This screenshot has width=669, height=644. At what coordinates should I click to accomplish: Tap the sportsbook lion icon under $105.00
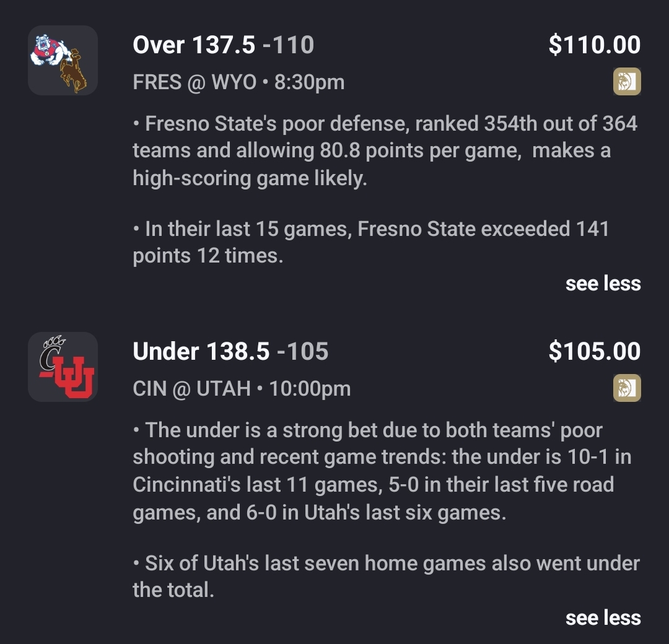coord(627,388)
